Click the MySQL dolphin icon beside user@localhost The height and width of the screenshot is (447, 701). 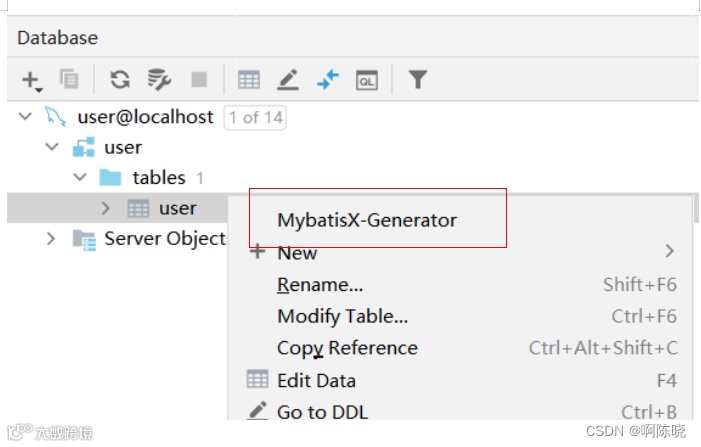[x=55, y=117]
